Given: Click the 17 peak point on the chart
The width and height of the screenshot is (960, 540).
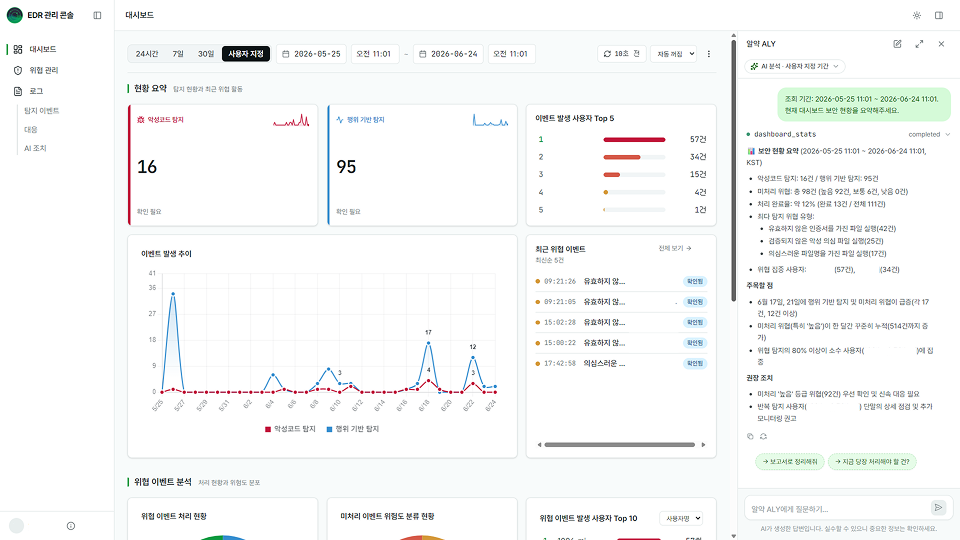Looking at the screenshot, I should tap(429, 343).
